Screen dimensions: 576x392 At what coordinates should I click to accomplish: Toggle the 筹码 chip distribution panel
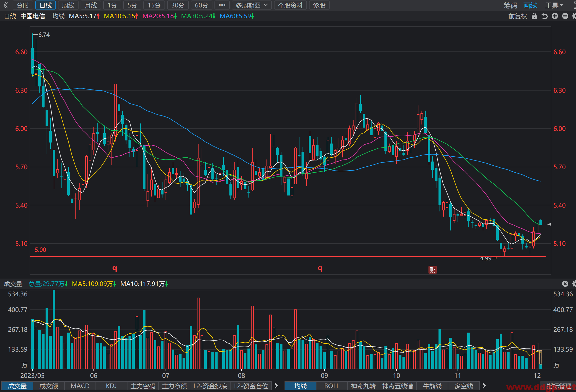[x=510, y=5]
